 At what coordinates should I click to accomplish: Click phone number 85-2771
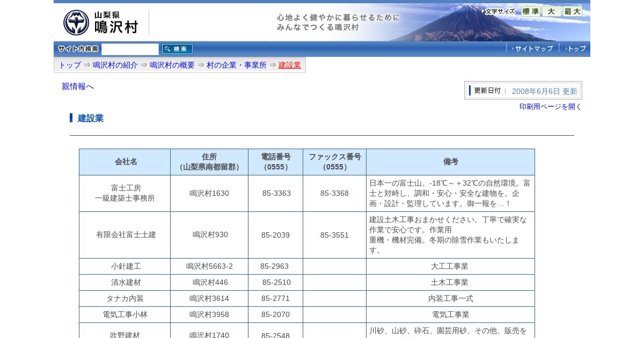point(275,299)
